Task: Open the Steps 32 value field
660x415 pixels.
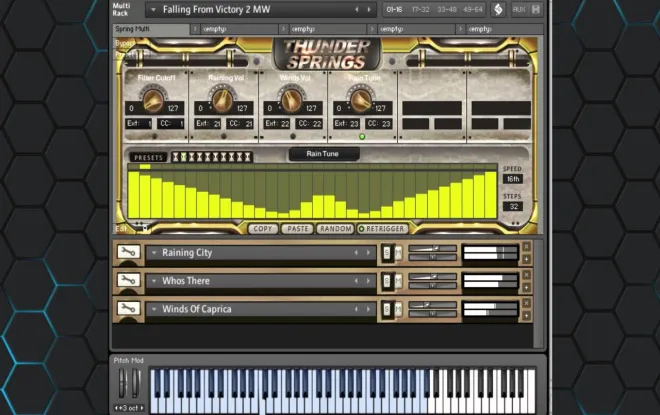Action: click(x=513, y=206)
